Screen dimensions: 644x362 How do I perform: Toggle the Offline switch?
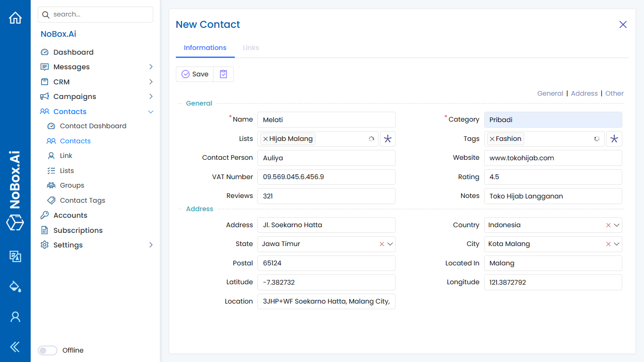coord(48,350)
